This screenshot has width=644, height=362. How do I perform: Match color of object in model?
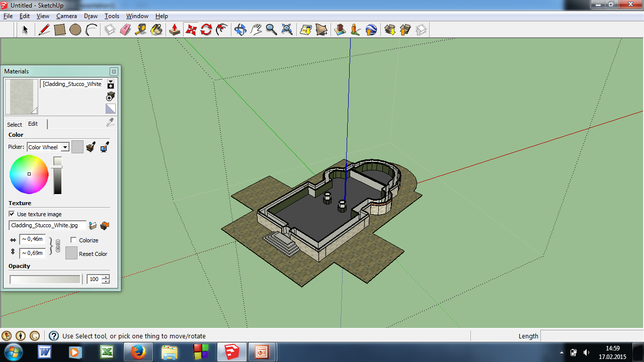coord(91,147)
